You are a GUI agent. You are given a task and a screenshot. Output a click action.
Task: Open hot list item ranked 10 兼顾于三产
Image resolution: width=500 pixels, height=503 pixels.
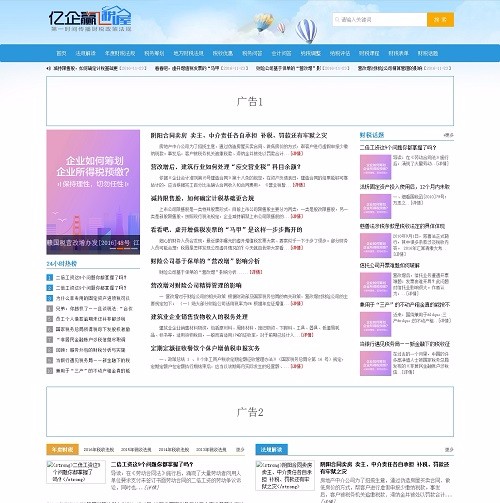click(x=93, y=371)
